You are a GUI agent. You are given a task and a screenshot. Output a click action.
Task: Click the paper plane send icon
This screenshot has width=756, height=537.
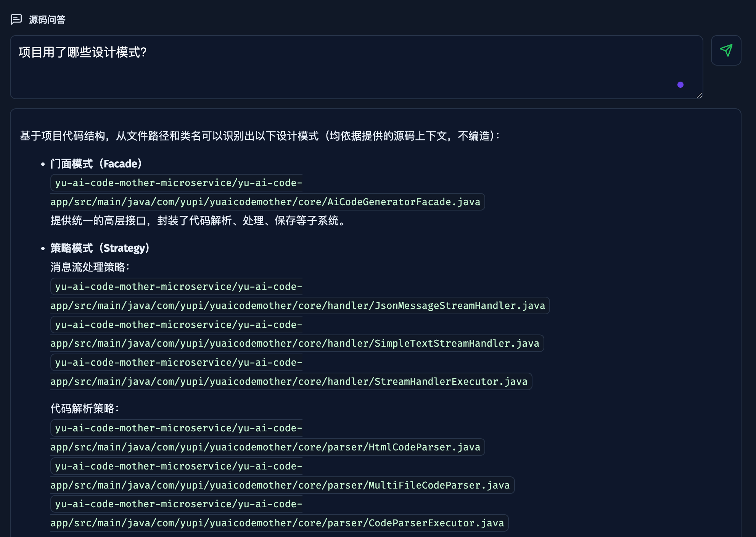(726, 50)
